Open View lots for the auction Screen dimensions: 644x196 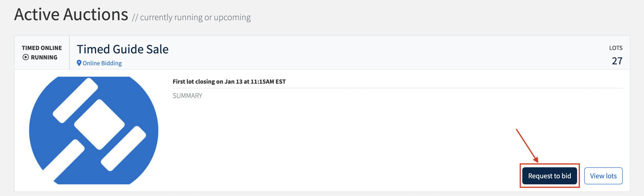(x=603, y=176)
